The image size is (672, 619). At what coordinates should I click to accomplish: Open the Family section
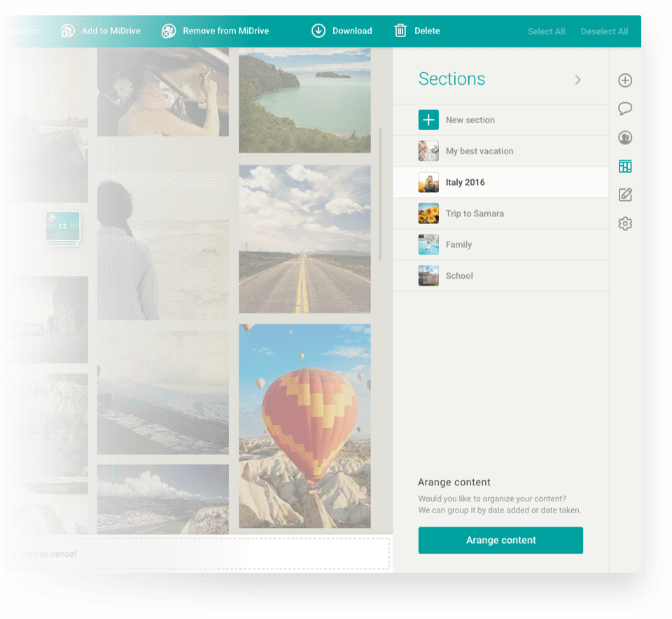coord(458,244)
